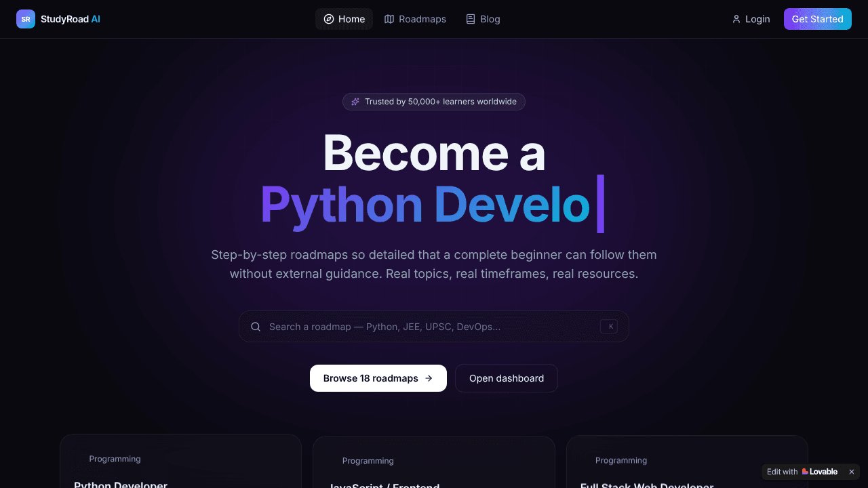
Task: Click the step-by-step roadmaps description paragraph
Action: [434, 264]
